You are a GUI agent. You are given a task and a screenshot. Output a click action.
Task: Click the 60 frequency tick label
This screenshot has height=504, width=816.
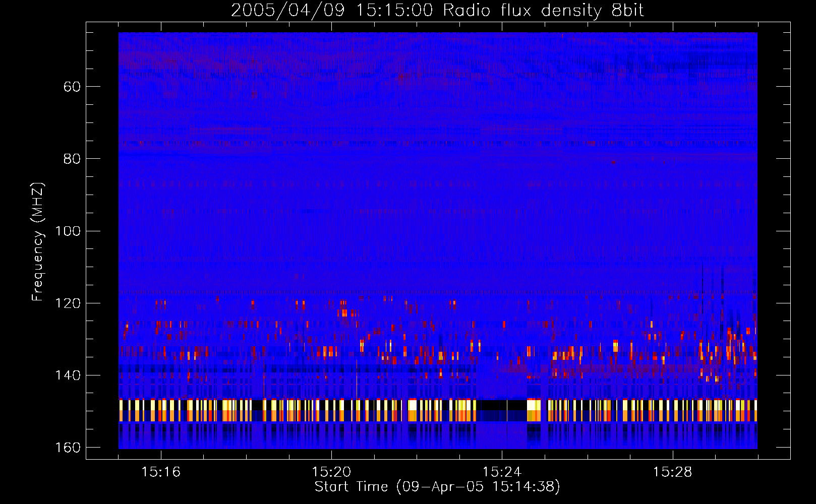coord(72,87)
